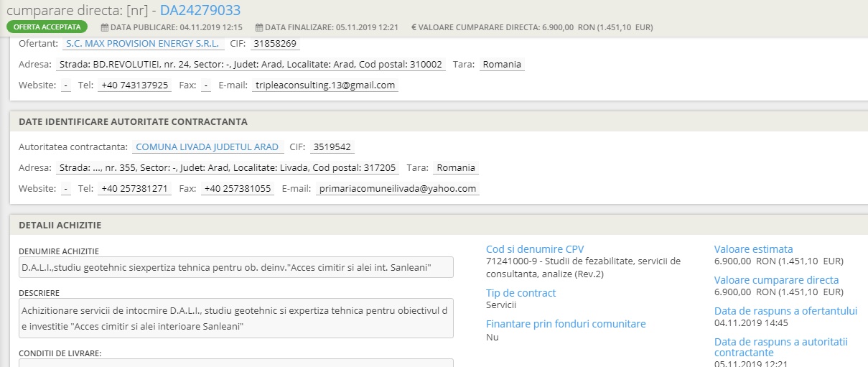Viewport: 868px width, 367px height.
Task: Click the euro icon before VALOARE CUMPARARE DIRECTA
Action: pos(414,27)
